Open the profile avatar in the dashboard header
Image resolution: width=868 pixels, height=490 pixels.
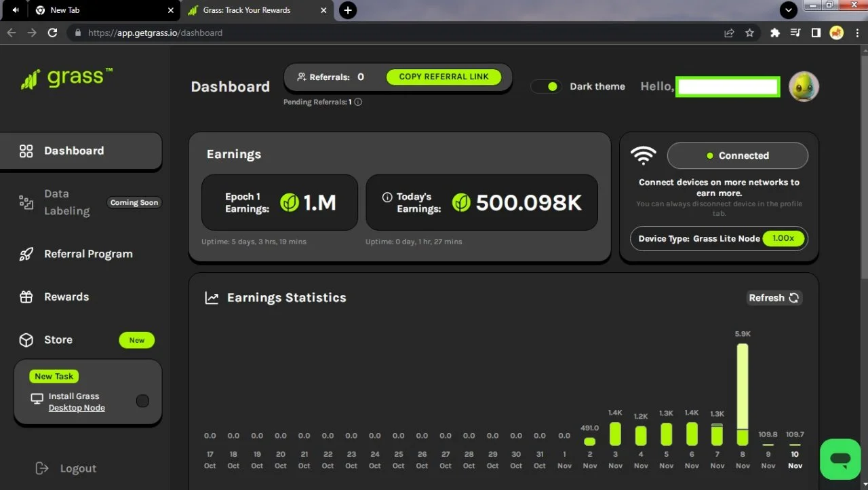(804, 87)
